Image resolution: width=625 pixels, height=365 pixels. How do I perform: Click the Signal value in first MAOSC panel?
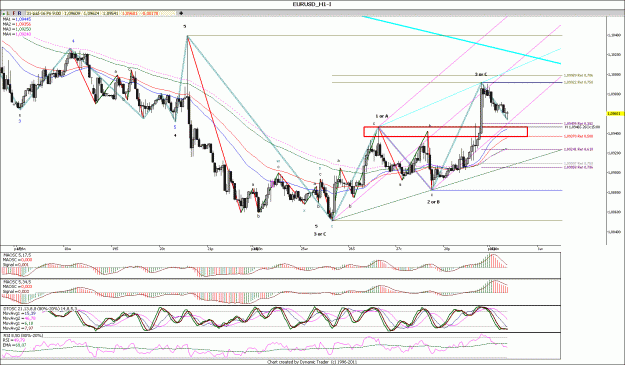click(23, 265)
